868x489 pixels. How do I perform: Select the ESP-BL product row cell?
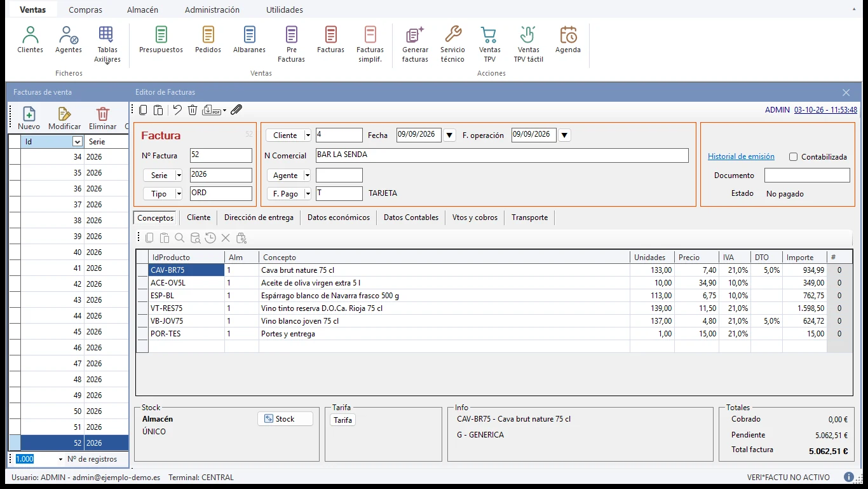(x=187, y=296)
